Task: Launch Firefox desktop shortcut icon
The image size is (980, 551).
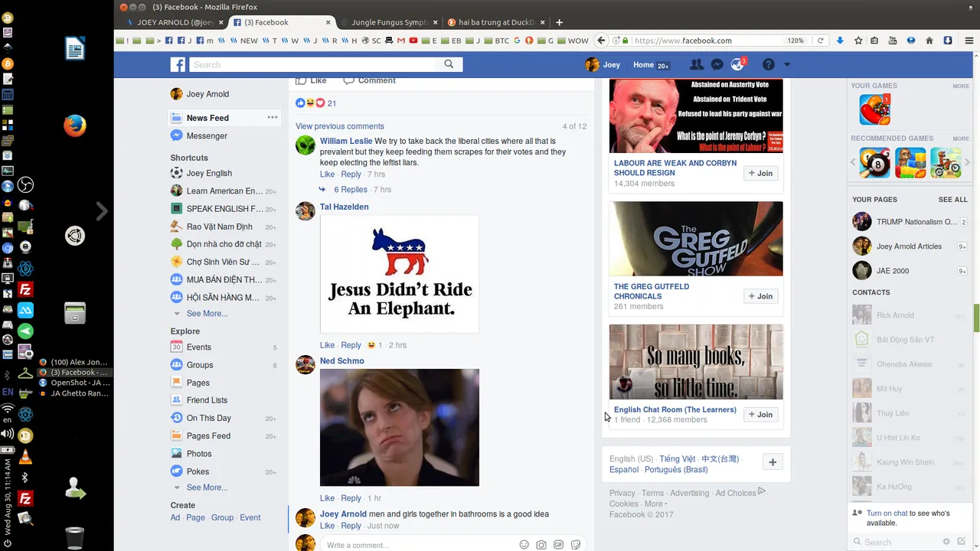Action: (74, 126)
